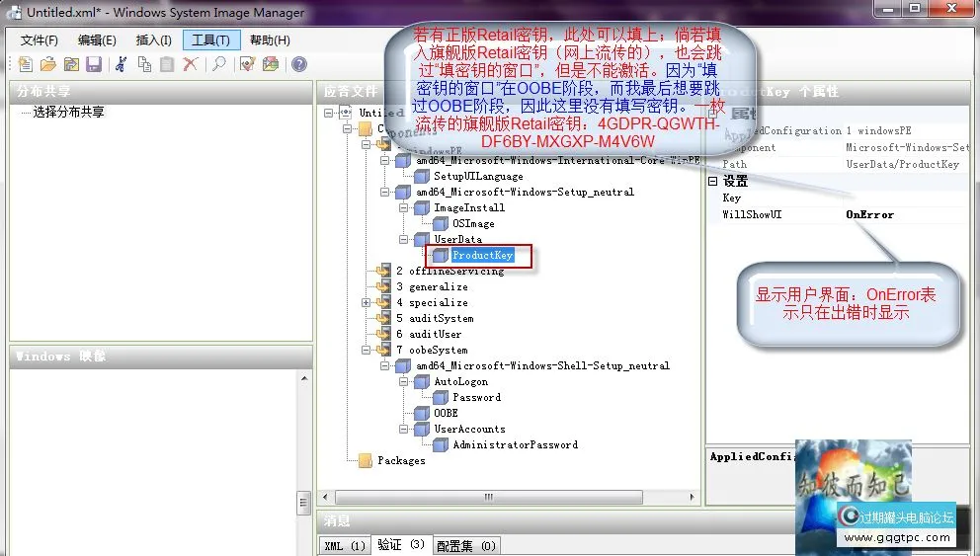Viewport: 980px width, 556px height.
Task: Click the Close Answer File toolbar icon
Action: point(71,64)
